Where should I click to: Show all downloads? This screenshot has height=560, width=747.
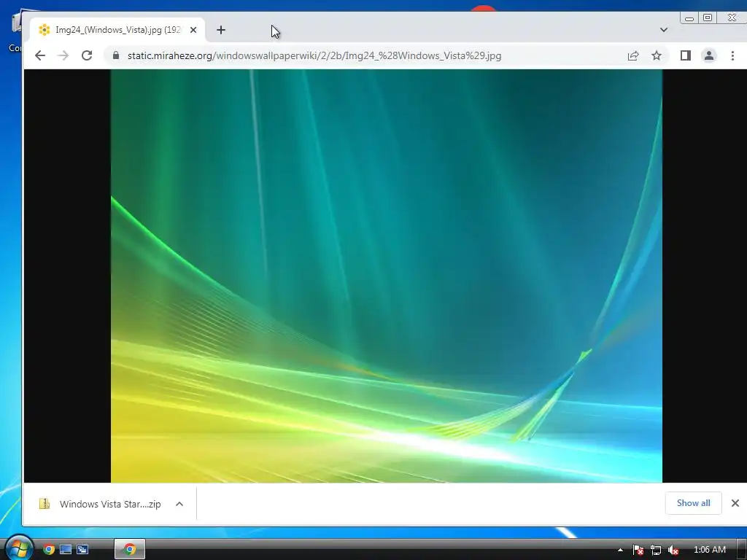coord(693,503)
